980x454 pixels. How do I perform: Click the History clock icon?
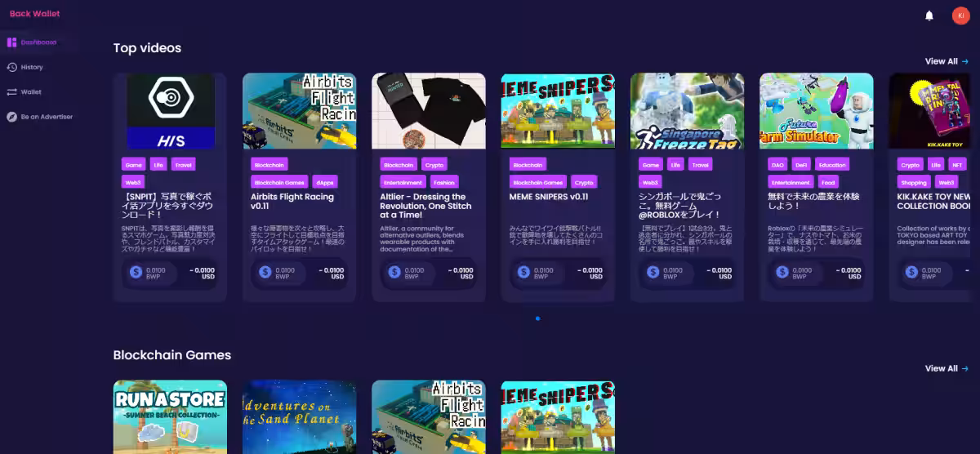tap(11, 67)
